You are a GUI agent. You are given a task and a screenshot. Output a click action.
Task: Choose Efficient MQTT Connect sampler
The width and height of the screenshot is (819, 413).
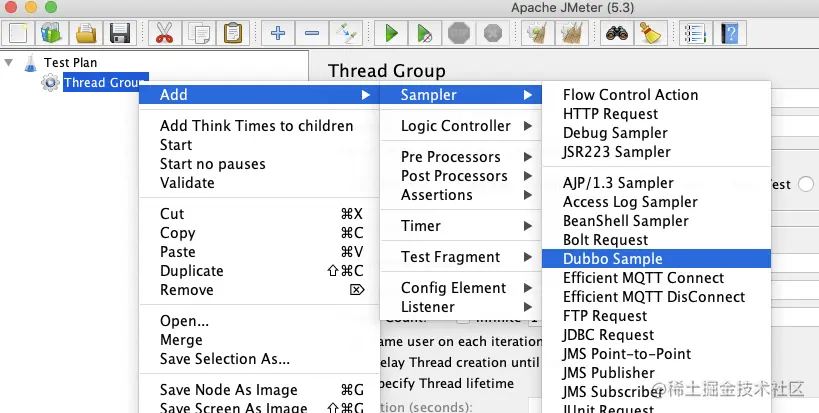[656, 278]
